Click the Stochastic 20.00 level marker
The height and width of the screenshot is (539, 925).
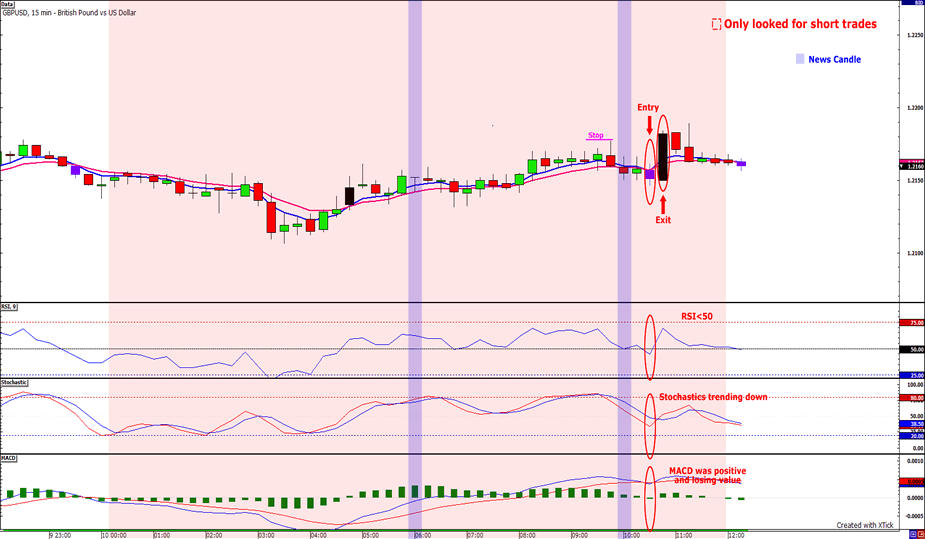click(911, 436)
